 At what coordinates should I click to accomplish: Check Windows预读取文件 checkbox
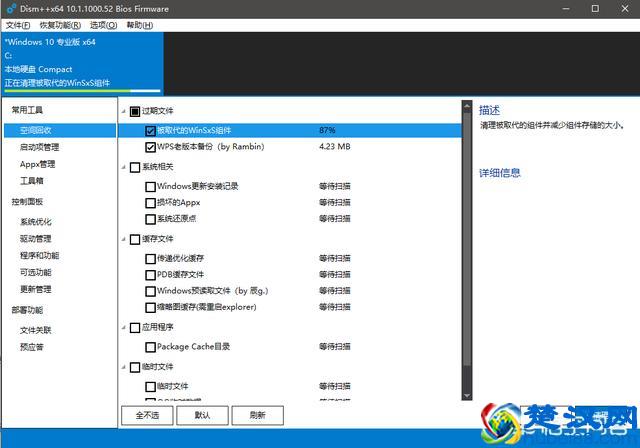pos(150,291)
